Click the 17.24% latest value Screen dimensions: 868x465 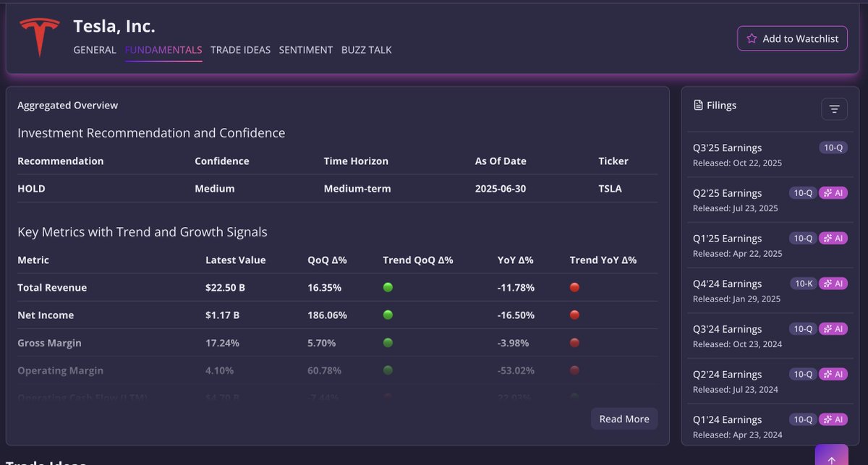222,343
